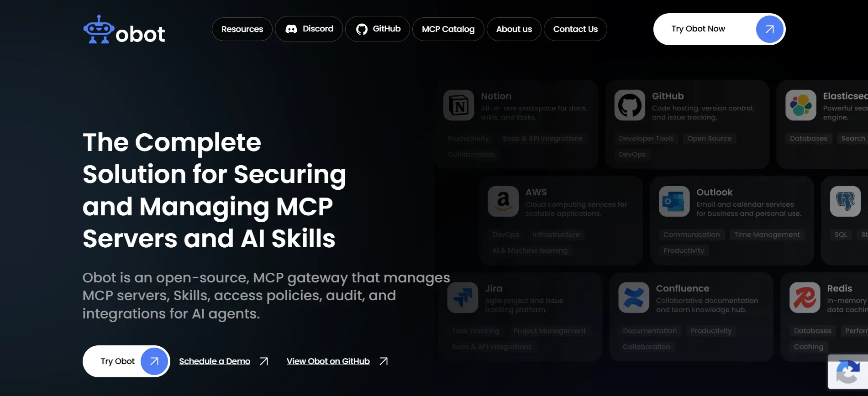This screenshot has width=868, height=396.
Task: Click the reCAPTCHA badge
Action: pos(848,371)
